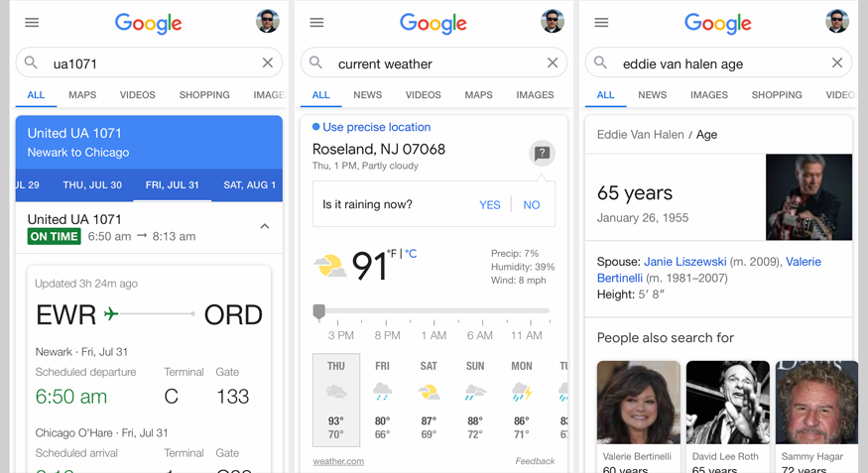Click the Google logo in weather panel
This screenshot has height=473, width=868.
[x=433, y=23]
